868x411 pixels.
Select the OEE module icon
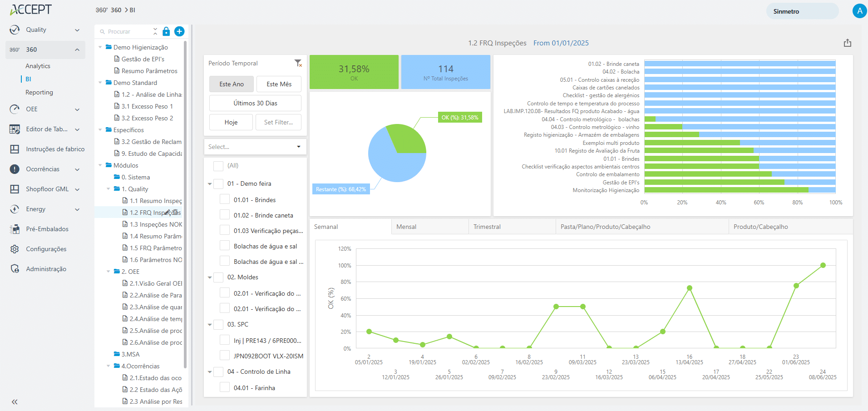point(14,109)
